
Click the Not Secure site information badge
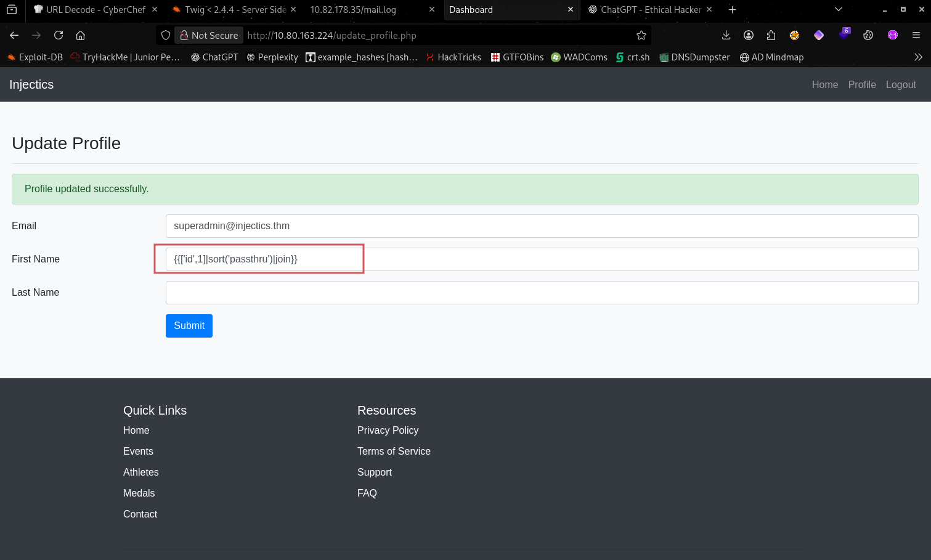click(x=209, y=35)
